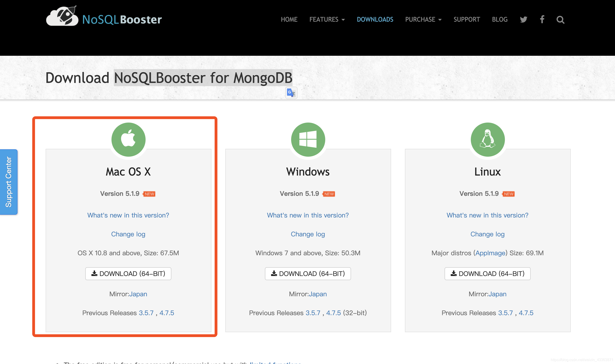Screen dimensions: 615x364
Task: Expand the PURCHASE dropdown menu
Action: click(x=424, y=19)
